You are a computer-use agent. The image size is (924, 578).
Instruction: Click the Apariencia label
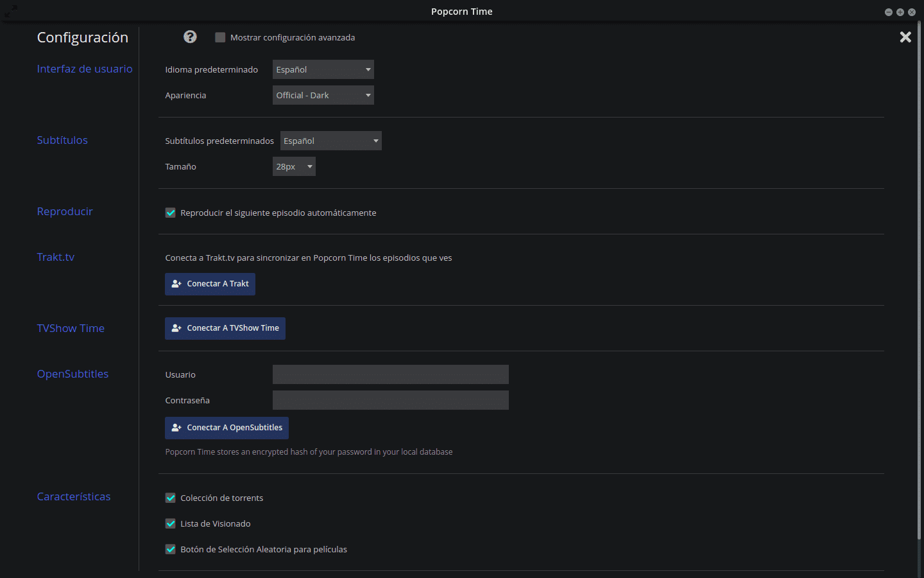click(185, 95)
